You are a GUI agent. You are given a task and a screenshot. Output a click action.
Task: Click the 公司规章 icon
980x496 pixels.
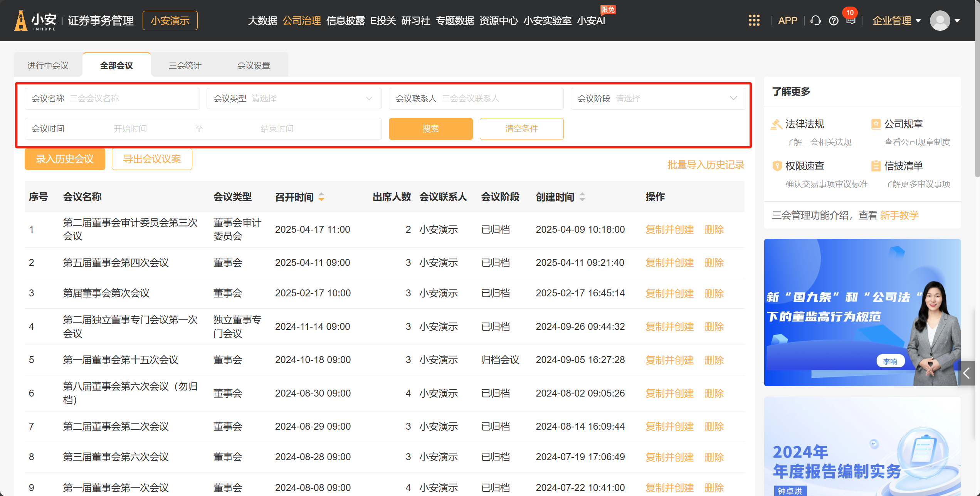click(x=876, y=124)
